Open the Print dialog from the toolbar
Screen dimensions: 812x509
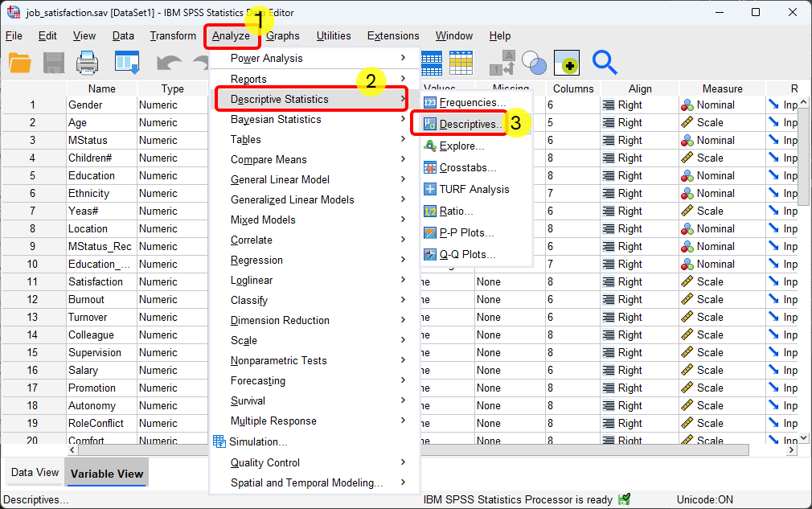tap(88, 63)
